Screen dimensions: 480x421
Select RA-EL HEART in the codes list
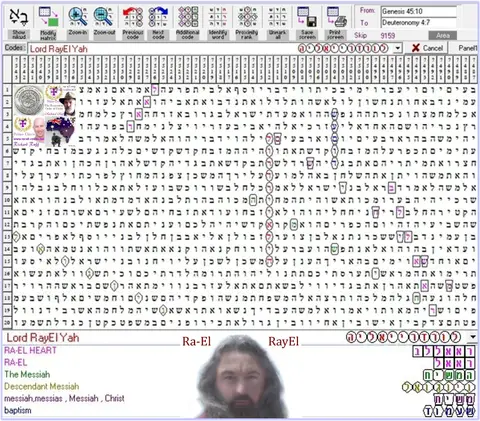coord(30,350)
